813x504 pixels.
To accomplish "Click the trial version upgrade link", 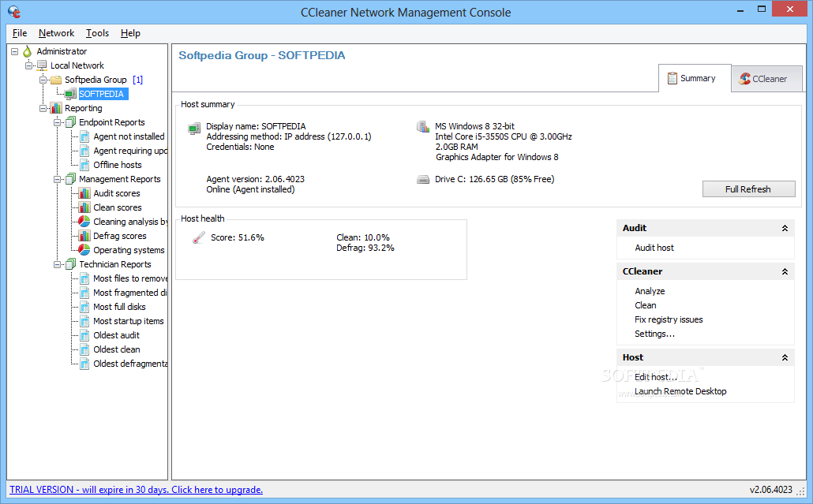I will (137, 490).
